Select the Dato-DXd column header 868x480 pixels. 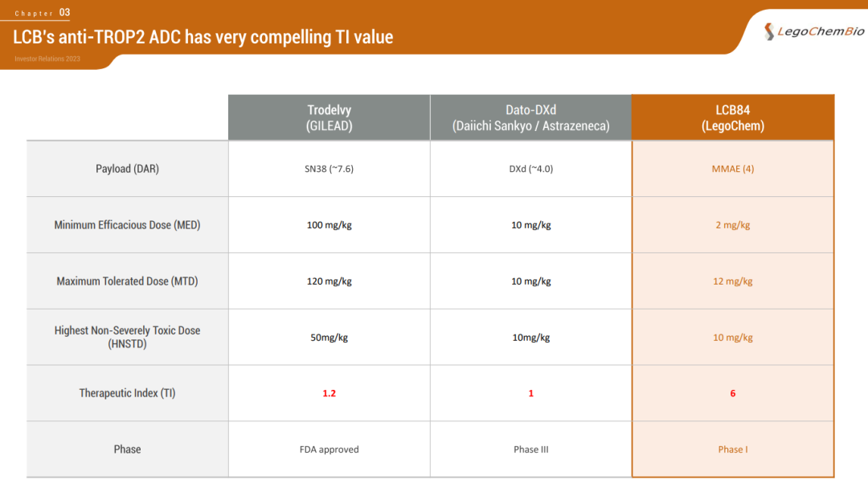[x=530, y=117]
